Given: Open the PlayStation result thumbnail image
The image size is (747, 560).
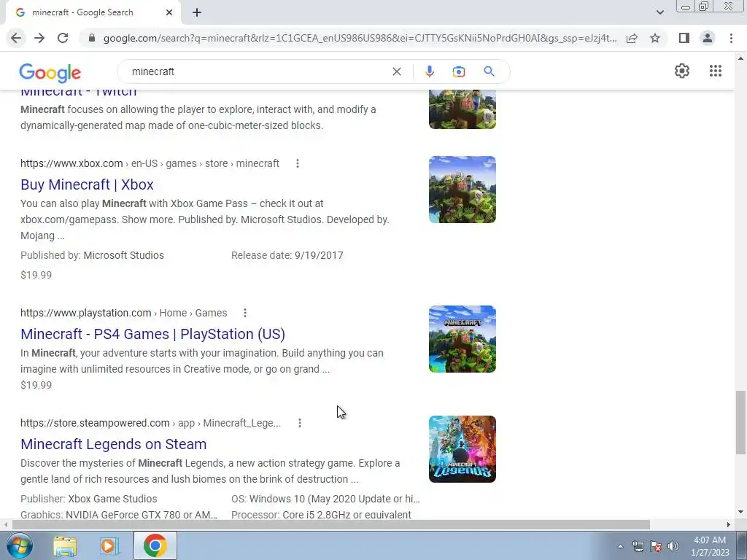Looking at the screenshot, I should point(462,339).
